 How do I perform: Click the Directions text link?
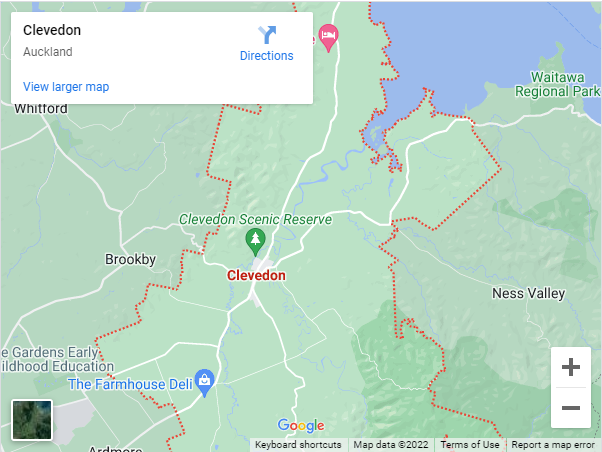[x=266, y=56]
